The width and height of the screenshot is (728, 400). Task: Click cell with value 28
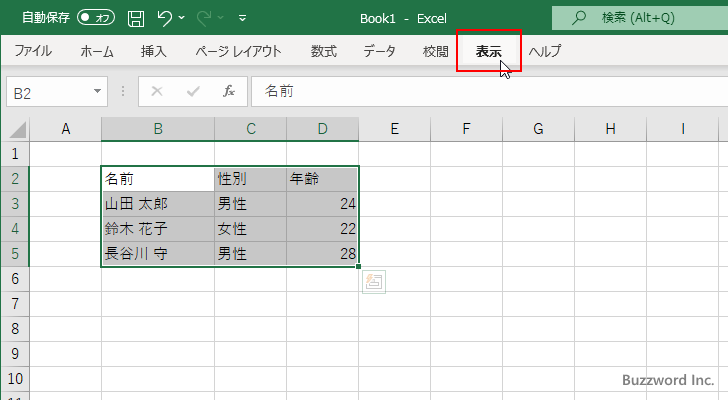pos(322,254)
